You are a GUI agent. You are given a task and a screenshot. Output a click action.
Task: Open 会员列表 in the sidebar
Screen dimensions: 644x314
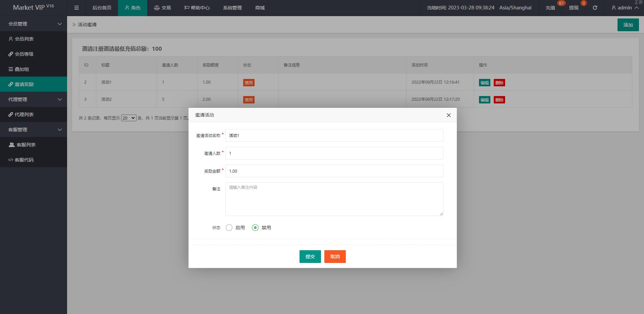click(24, 39)
